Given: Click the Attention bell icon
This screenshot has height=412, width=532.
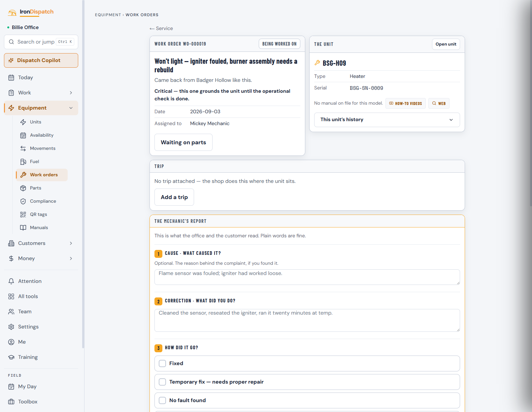Looking at the screenshot, I should [11, 281].
